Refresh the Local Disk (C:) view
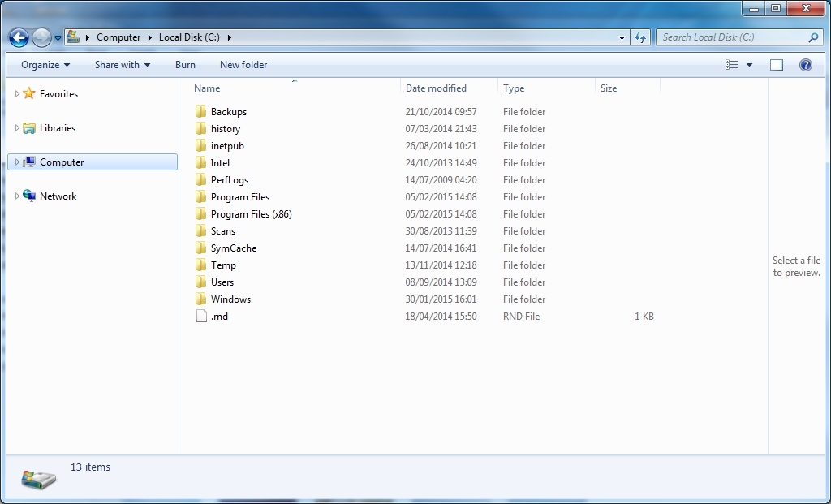Viewport: 831px width, 504px height. (x=640, y=37)
